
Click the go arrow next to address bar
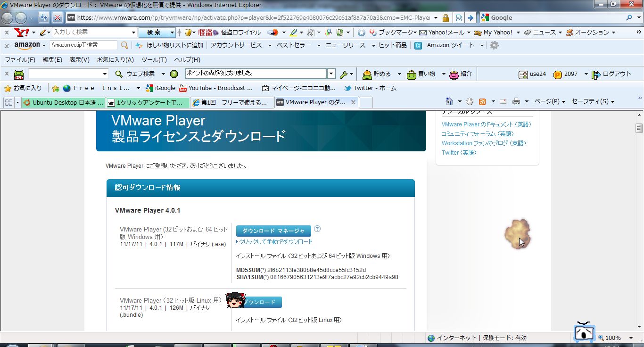pyautogui.click(x=470, y=18)
